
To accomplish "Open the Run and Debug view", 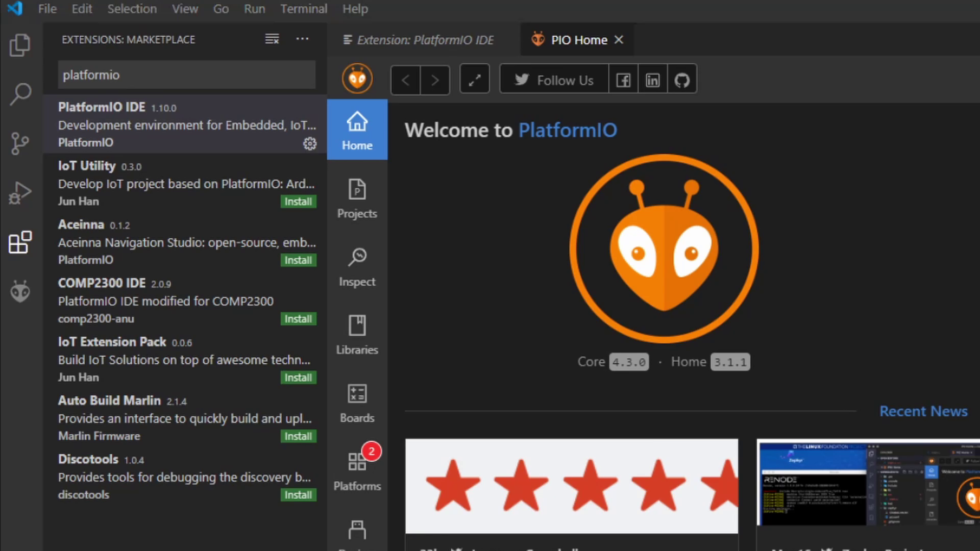I will [20, 193].
